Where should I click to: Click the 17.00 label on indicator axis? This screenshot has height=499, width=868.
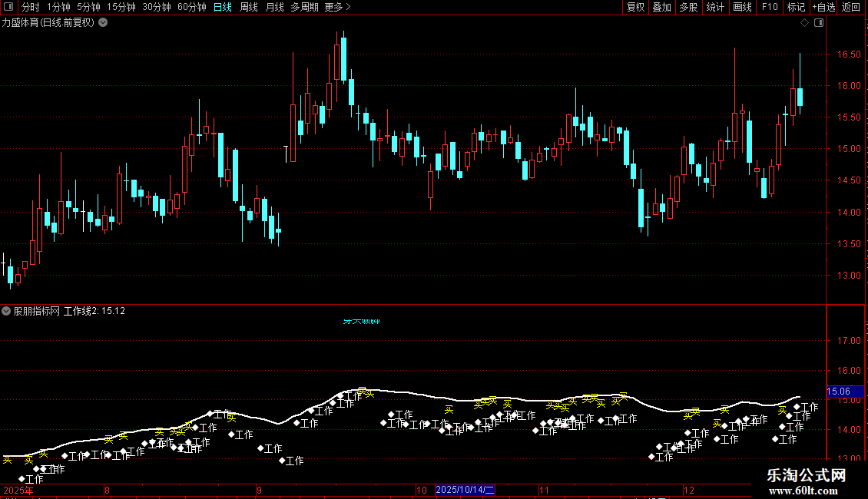[x=849, y=341]
